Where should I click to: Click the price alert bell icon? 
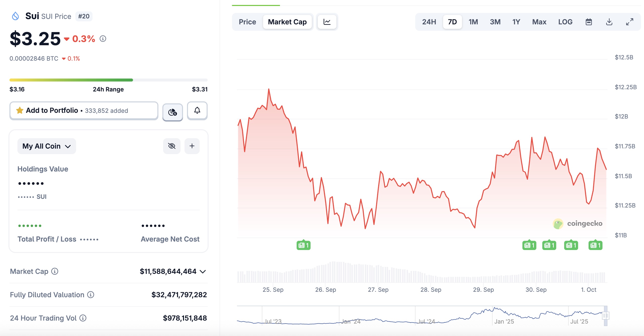197,110
